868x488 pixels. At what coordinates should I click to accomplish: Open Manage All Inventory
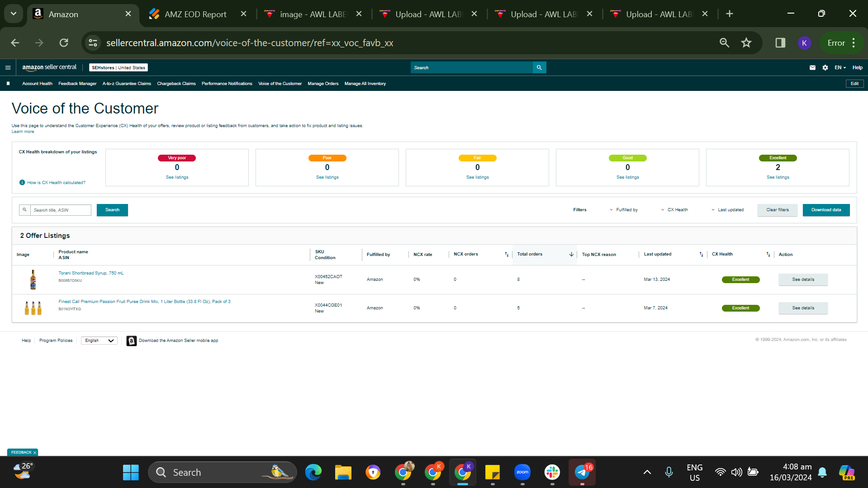pyautogui.click(x=365, y=84)
